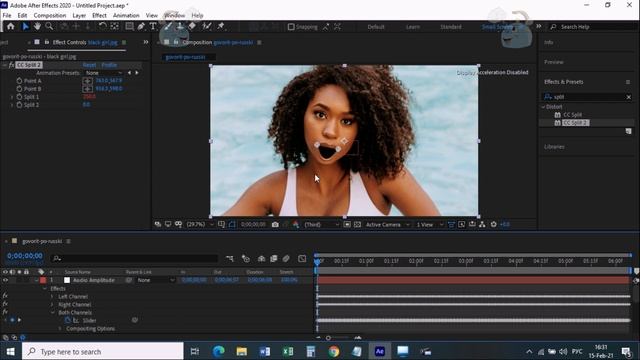Toggle fx switch for CC Split 2
This screenshot has height=360, width=640.
pos(11,65)
